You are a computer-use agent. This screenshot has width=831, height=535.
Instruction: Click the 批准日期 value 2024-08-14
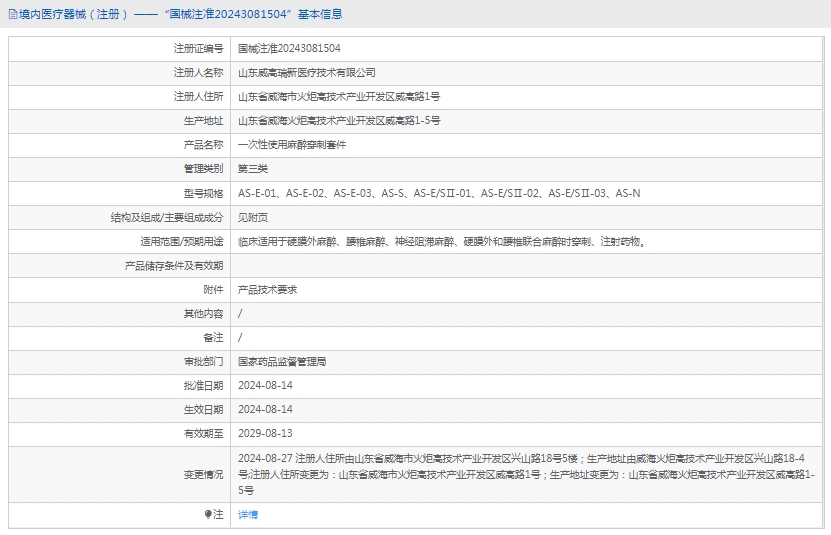coord(265,385)
